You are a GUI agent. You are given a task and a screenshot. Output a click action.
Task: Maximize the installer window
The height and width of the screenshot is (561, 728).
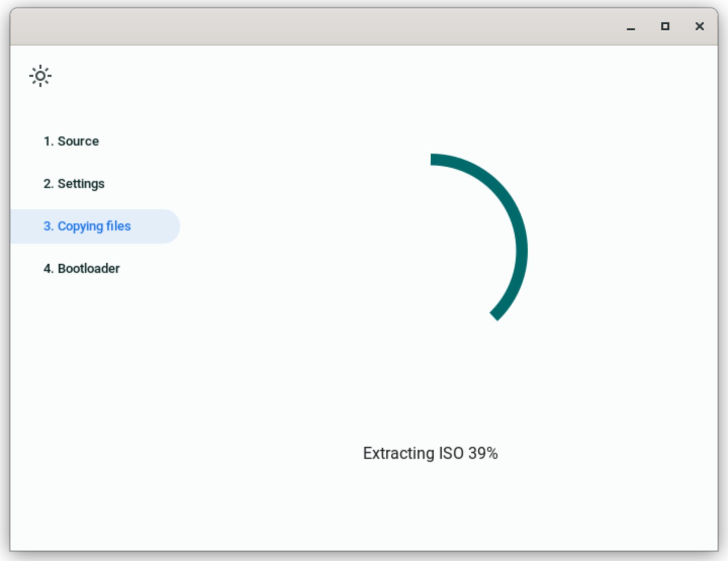tap(665, 26)
